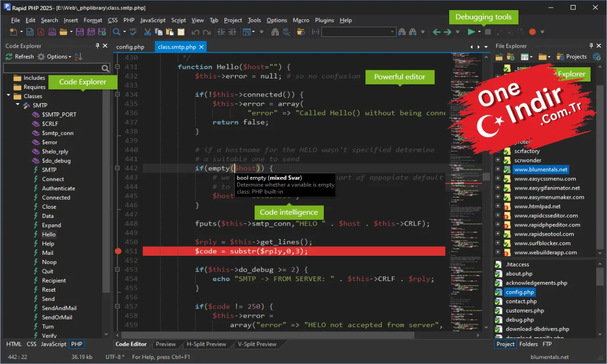The width and height of the screenshot is (607, 364).
Task: Click the New file icon in the toolbar
Action: click(13, 32)
